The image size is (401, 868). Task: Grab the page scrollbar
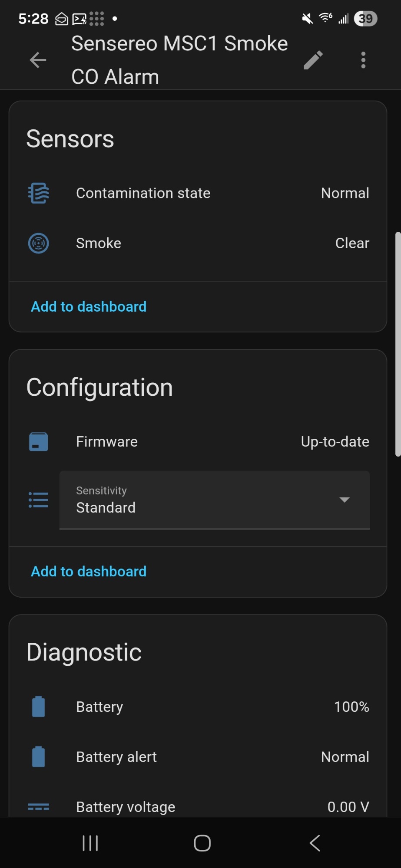tap(398, 345)
